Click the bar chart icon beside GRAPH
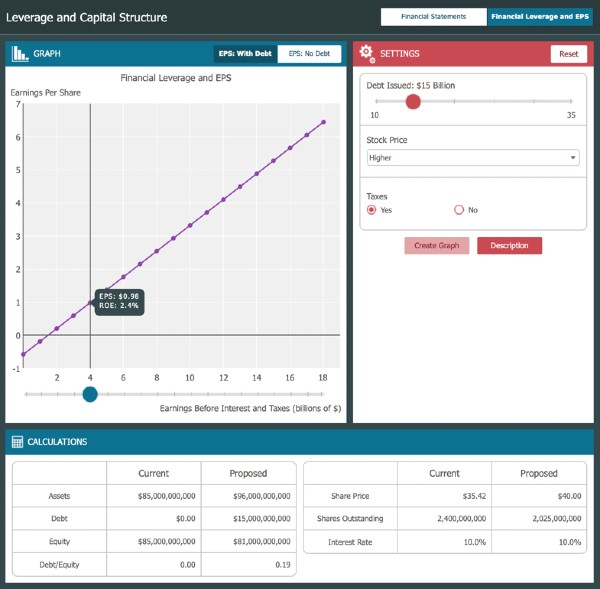Screen dimensions: 600x589 pyautogui.click(x=20, y=54)
